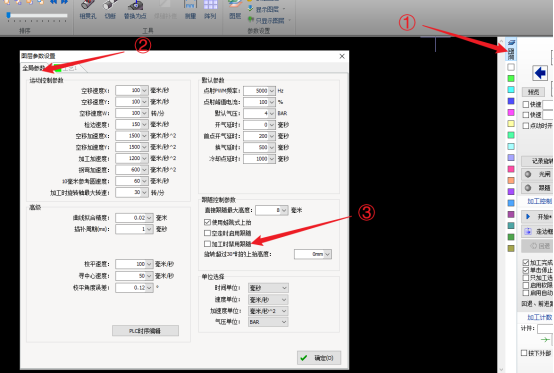Screen dimensions: 554x373
Task: Expand the 加工加速度 dropdown showing 1200
Action: 145,158
